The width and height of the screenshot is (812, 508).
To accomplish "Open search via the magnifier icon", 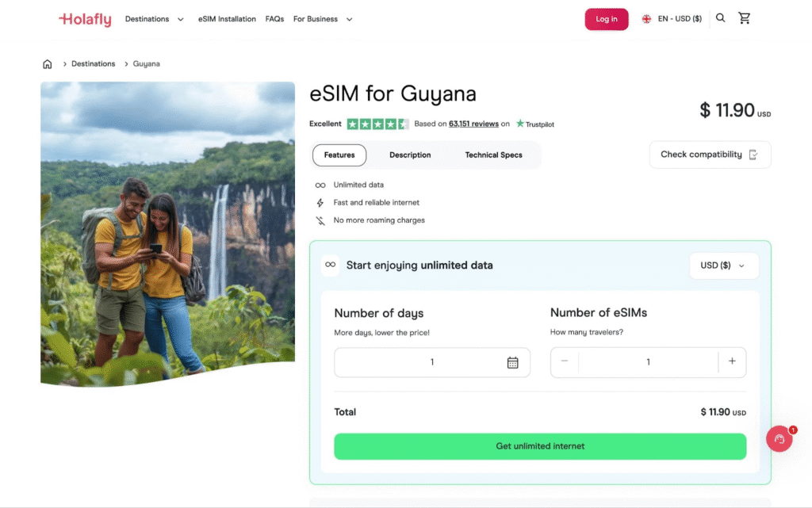I will 720,17.
